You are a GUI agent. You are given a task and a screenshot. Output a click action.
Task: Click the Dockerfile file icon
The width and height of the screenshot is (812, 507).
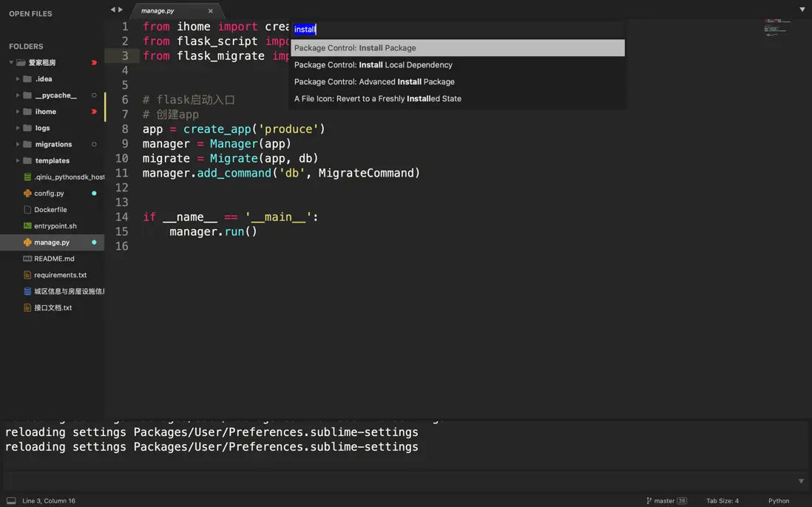[x=27, y=210]
